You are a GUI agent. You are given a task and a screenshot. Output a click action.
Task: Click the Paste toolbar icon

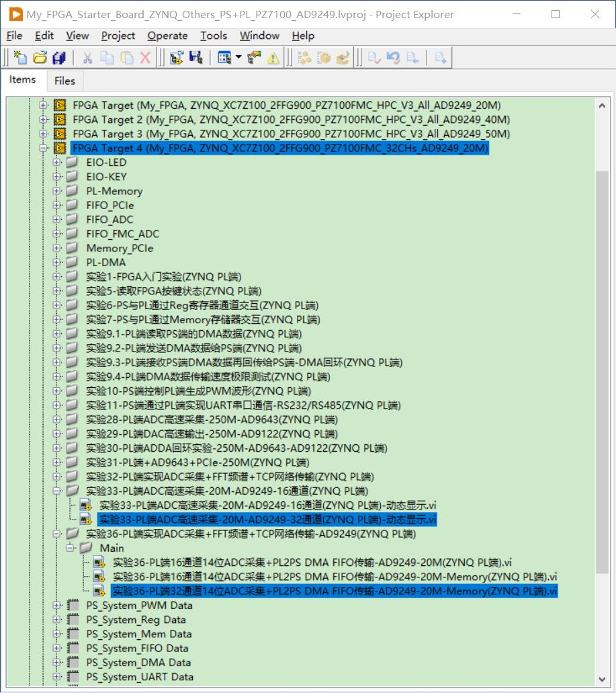(127, 57)
